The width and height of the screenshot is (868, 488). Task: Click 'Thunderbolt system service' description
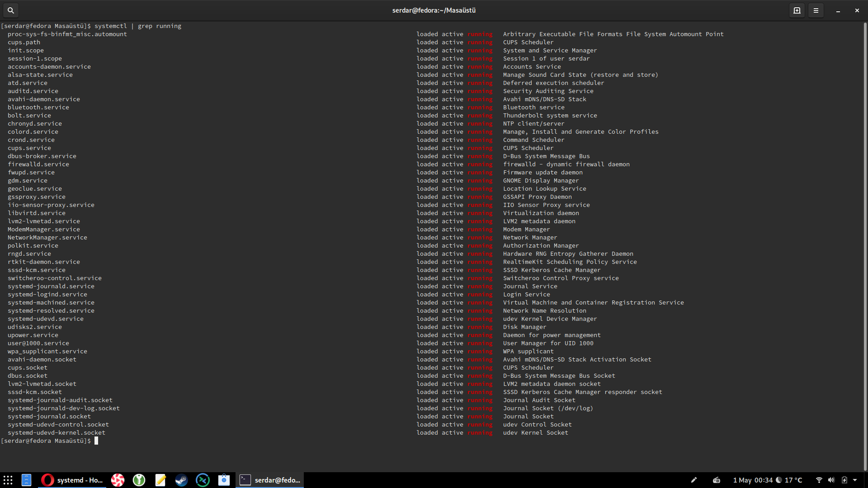point(550,116)
